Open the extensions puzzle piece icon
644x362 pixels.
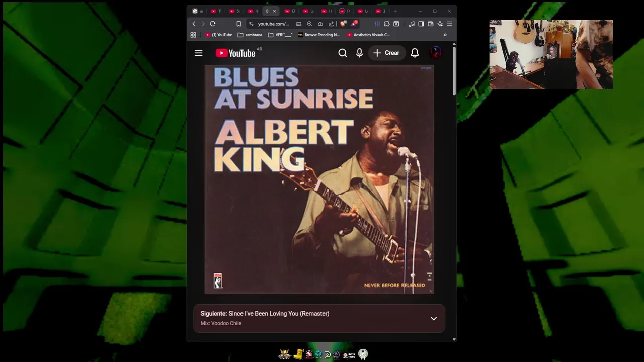pos(386,24)
